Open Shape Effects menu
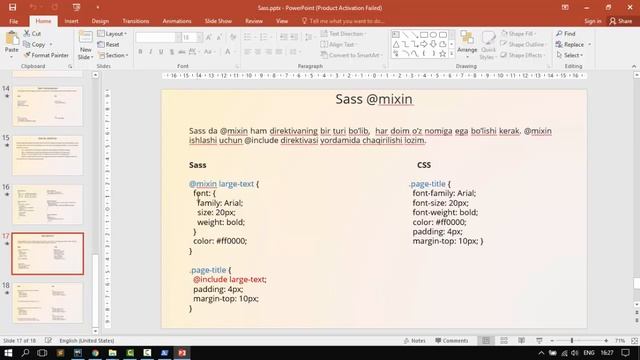The height and width of the screenshot is (360, 640). (x=523, y=55)
